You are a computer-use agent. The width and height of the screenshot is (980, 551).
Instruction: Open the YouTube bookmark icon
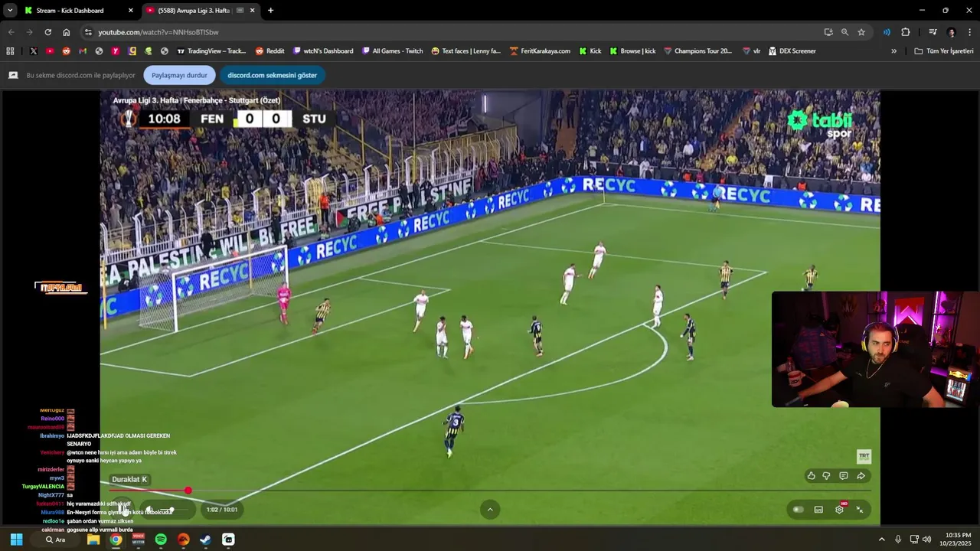click(50, 51)
